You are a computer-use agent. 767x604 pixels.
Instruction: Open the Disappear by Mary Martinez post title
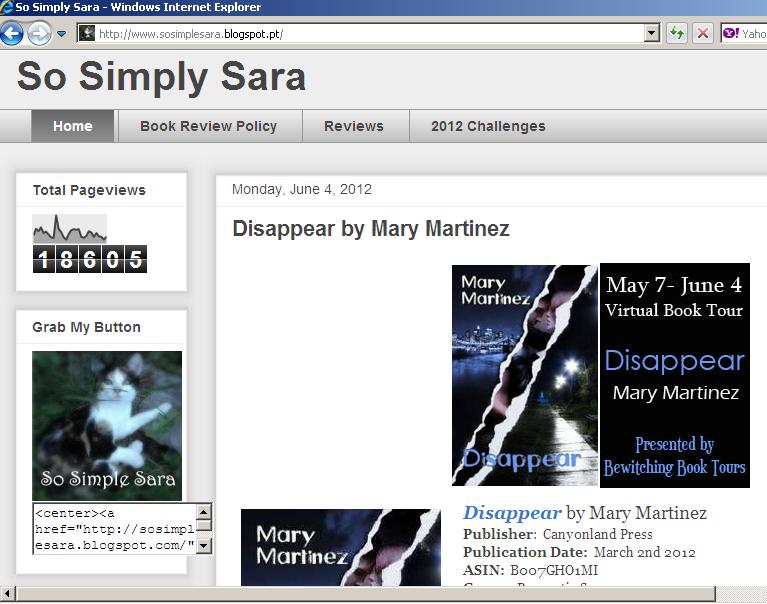tap(371, 228)
